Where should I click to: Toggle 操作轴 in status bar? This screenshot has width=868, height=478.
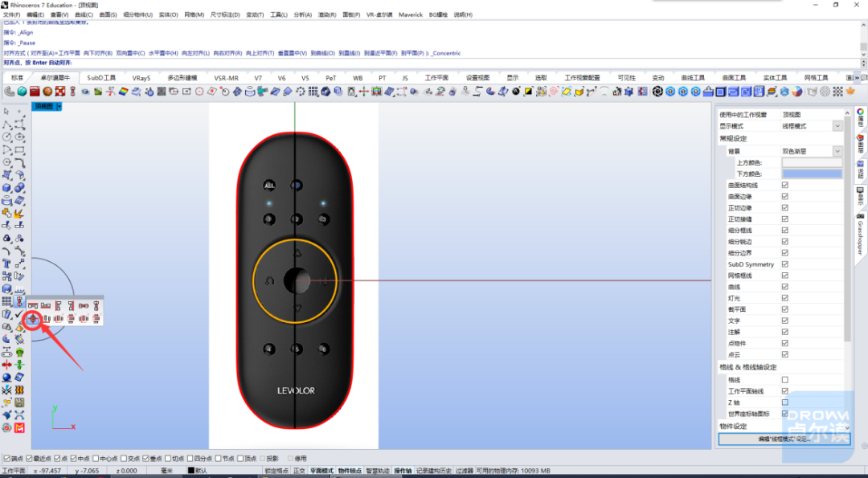coord(403,471)
